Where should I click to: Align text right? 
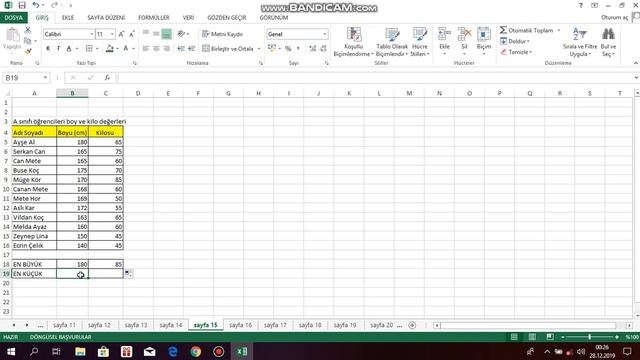167,49
